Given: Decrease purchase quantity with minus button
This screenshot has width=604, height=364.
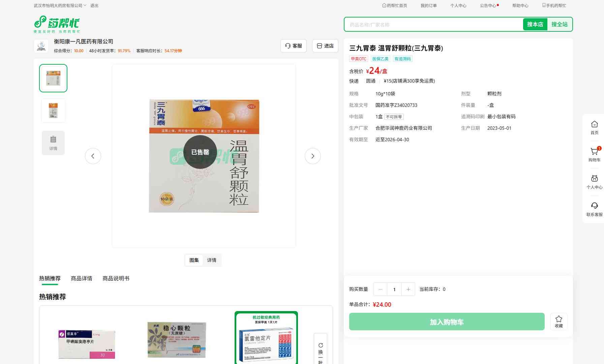Looking at the screenshot, I should pyautogui.click(x=381, y=289).
